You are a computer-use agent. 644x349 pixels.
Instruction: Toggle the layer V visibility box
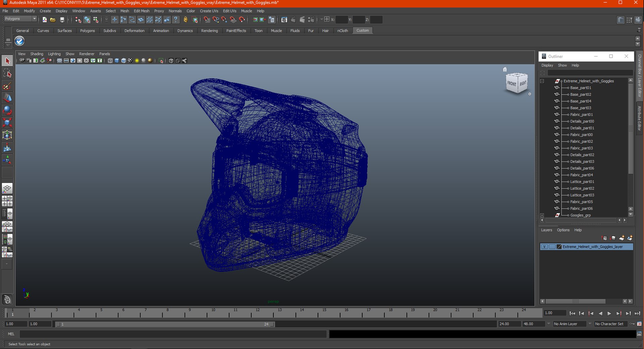(544, 247)
